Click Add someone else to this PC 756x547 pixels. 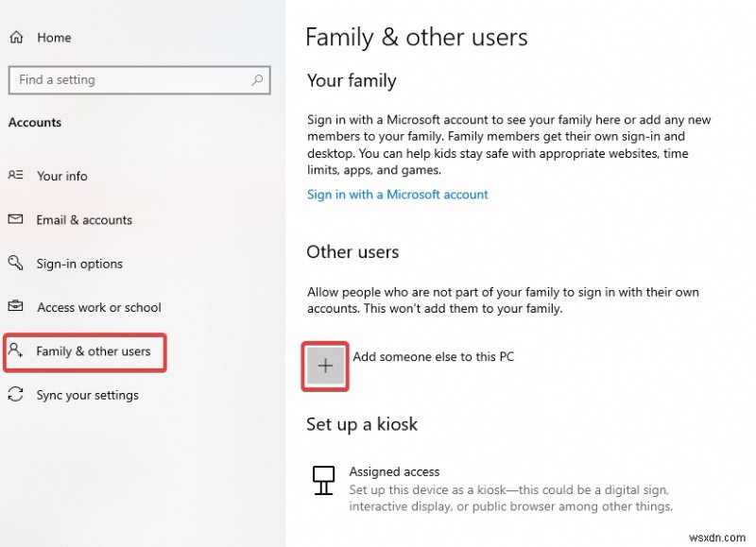pos(434,357)
